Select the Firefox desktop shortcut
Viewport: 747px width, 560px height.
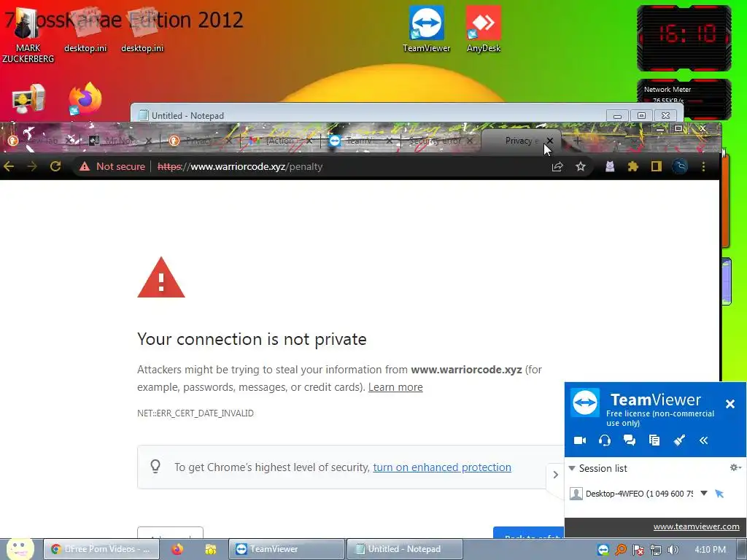tap(85, 98)
